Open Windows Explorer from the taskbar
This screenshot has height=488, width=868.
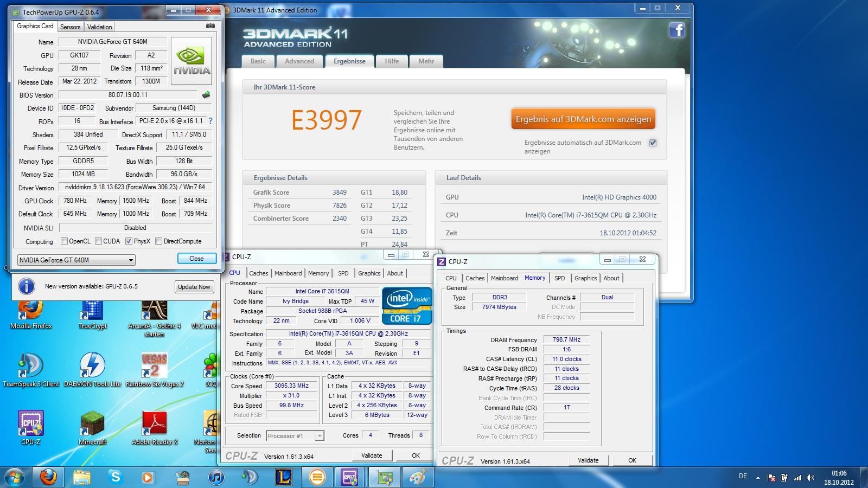[82, 477]
